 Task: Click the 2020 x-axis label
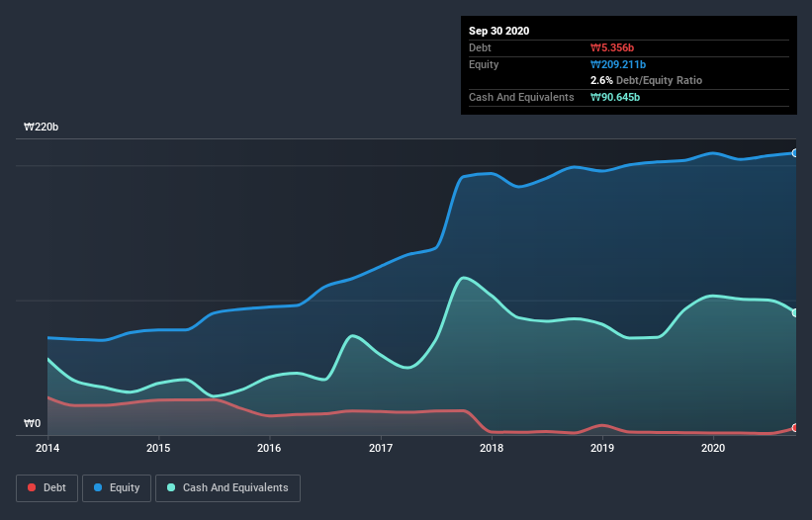pyautogui.click(x=713, y=448)
